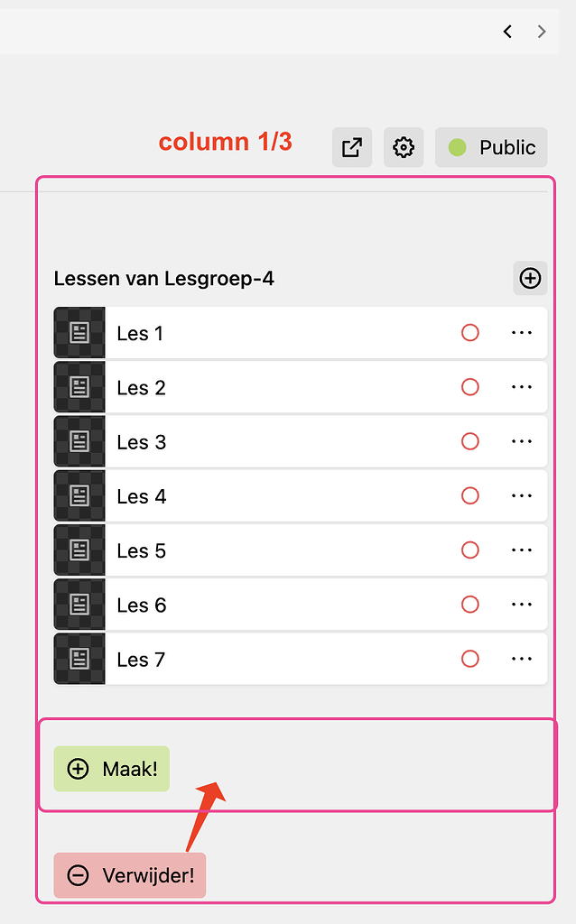
Task: Toggle the completion circle for Les 1
Action: pos(469,332)
